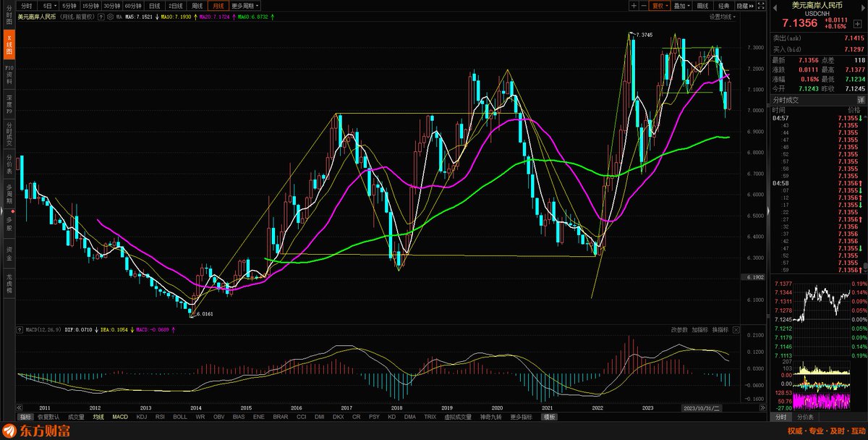Enable 成交量 in indicator bar
This screenshot has height=440, width=868.
click(x=76, y=417)
